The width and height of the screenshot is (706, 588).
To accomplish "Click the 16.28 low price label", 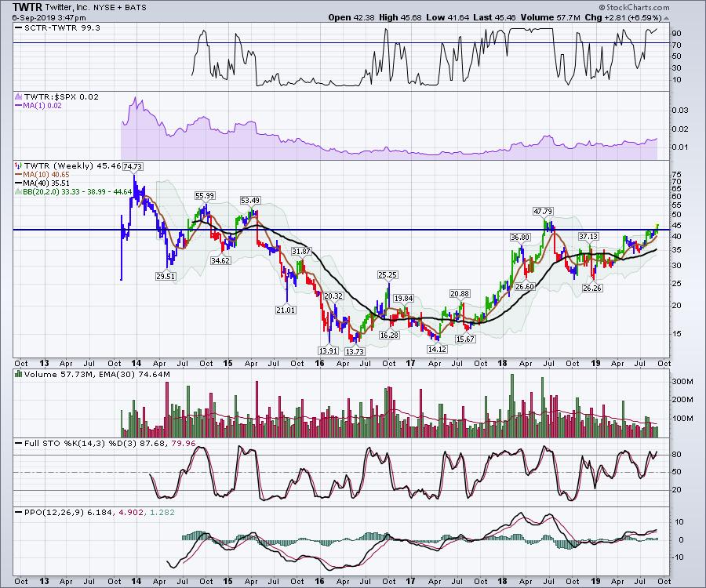I will (389, 336).
